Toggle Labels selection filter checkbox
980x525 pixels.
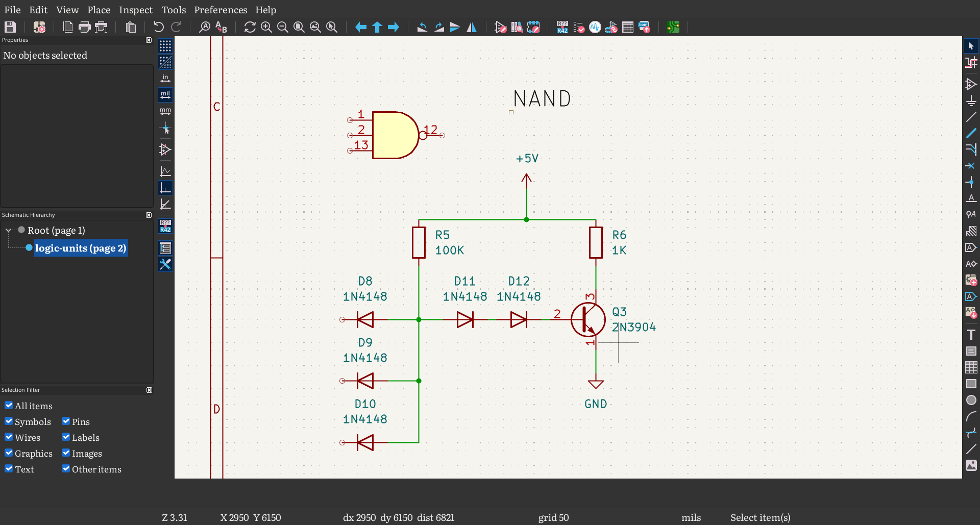pyautogui.click(x=66, y=437)
